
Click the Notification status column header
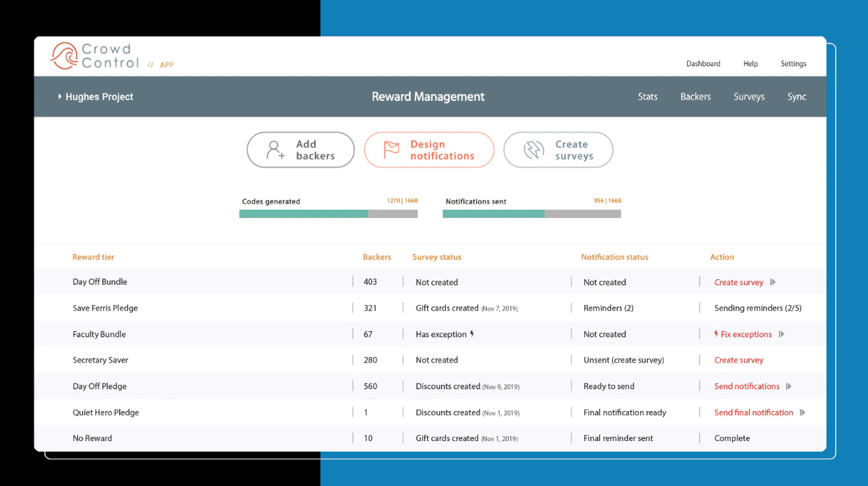point(614,257)
